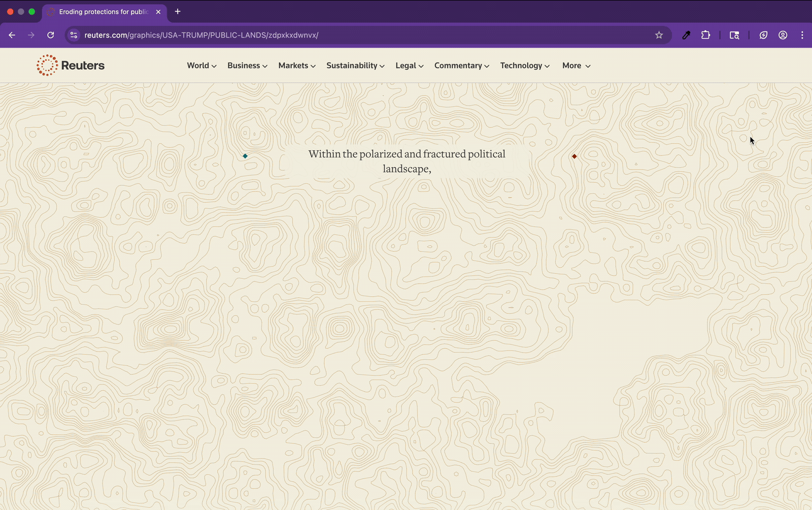Open the energy saver leaf icon

pos(763,35)
